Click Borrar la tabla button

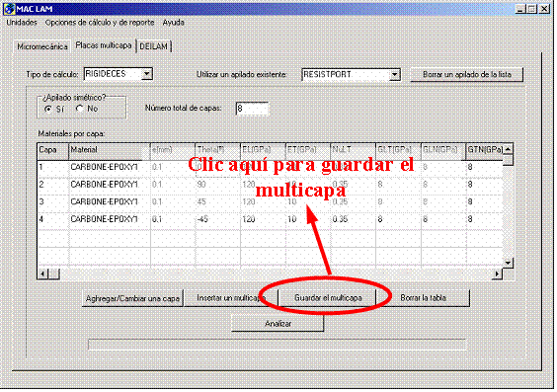[x=423, y=298]
